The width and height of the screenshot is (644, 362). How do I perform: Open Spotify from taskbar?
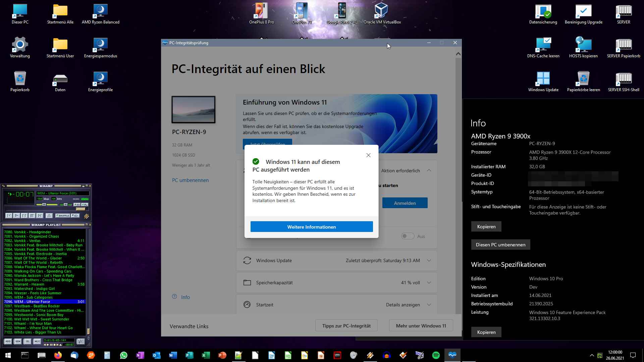(x=436, y=355)
